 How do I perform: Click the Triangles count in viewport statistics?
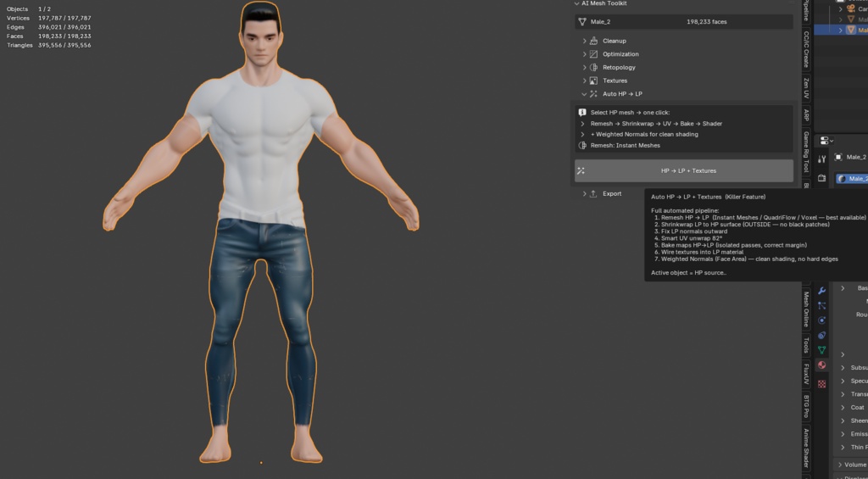click(x=64, y=46)
